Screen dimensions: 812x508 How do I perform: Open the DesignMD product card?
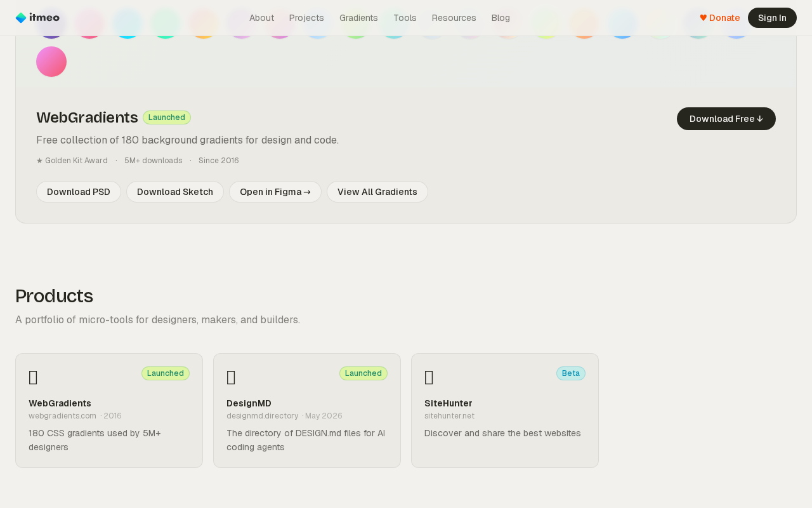click(x=307, y=410)
